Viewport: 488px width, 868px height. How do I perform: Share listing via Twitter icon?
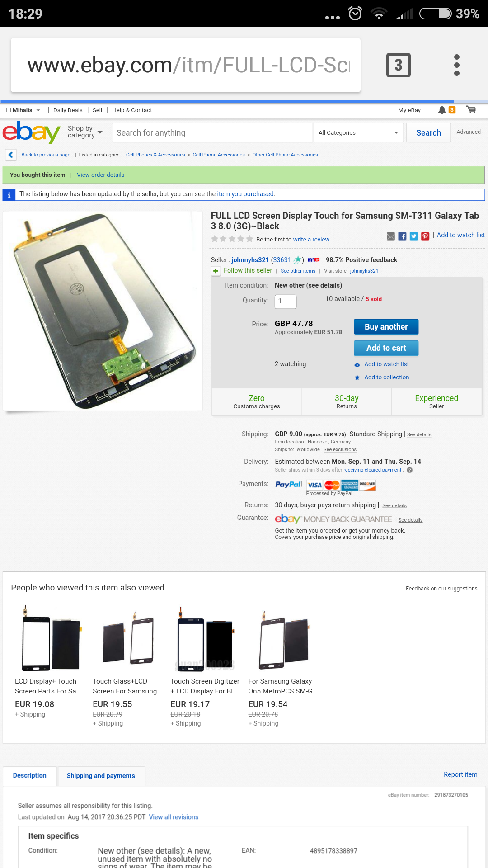(413, 236)
